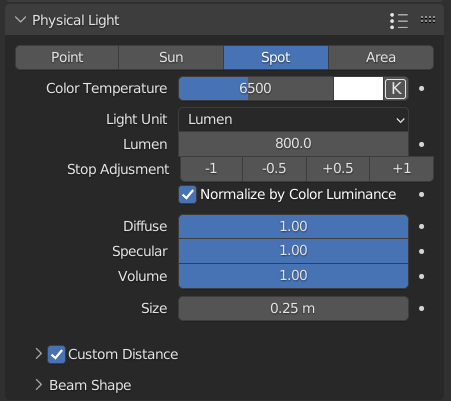Image resolution: width=451 pixels, height=401 pixels.
Task: Uncheck Normalize by Color Luminance
Action: pyautogui.click(x=187, y=194)
